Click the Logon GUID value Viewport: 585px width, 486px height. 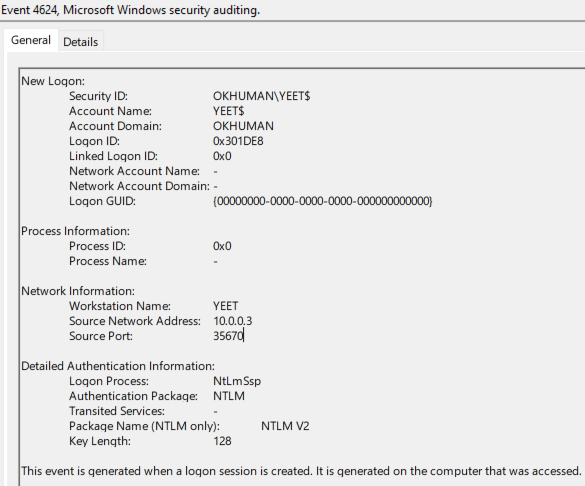coord(323,201)
